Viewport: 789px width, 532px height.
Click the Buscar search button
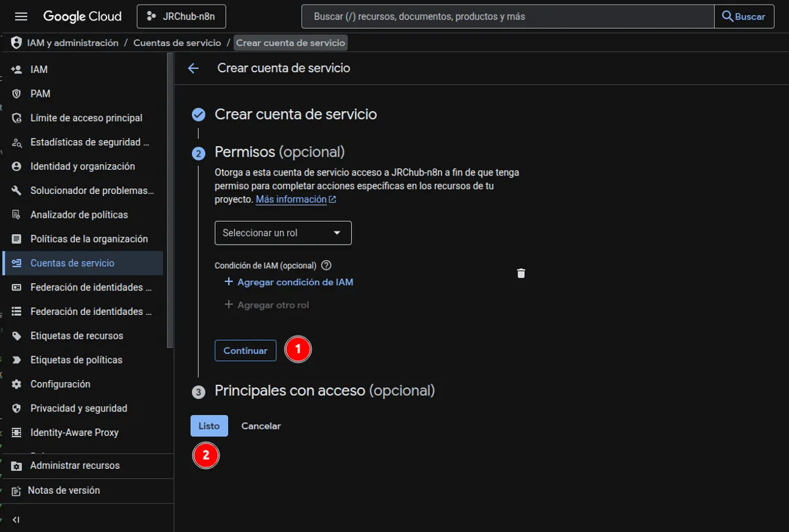tap(744, 16)
